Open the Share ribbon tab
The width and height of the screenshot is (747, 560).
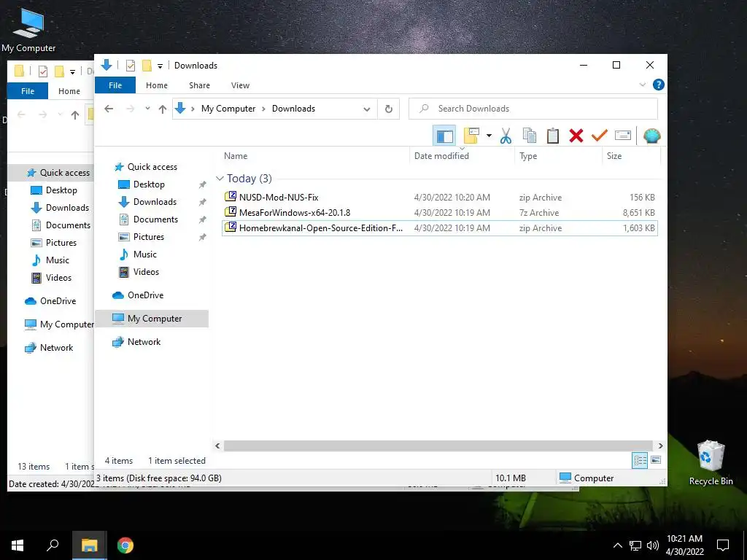click(199, 85)
